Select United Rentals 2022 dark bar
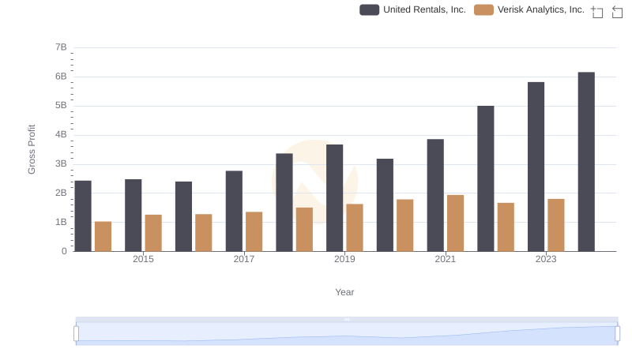Image resolution: width=632 pixels, height=364 pixels. 486,178
